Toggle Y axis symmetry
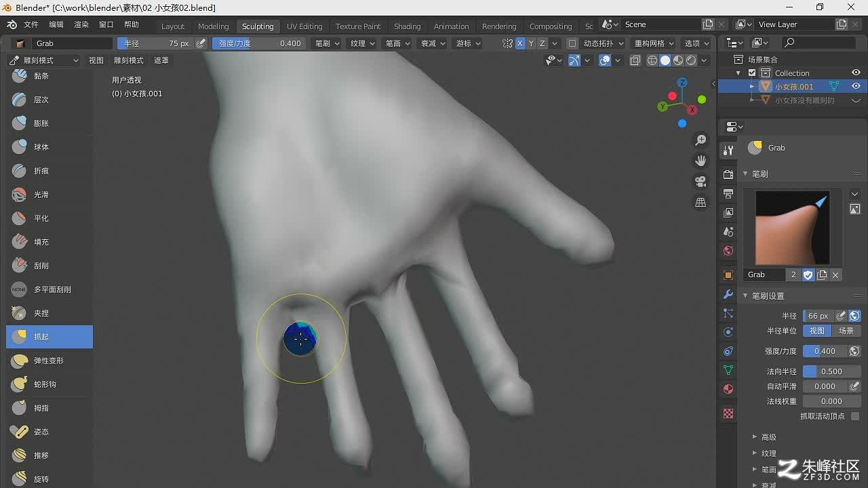This screenshot has height=488, width=868. (531, 43)
